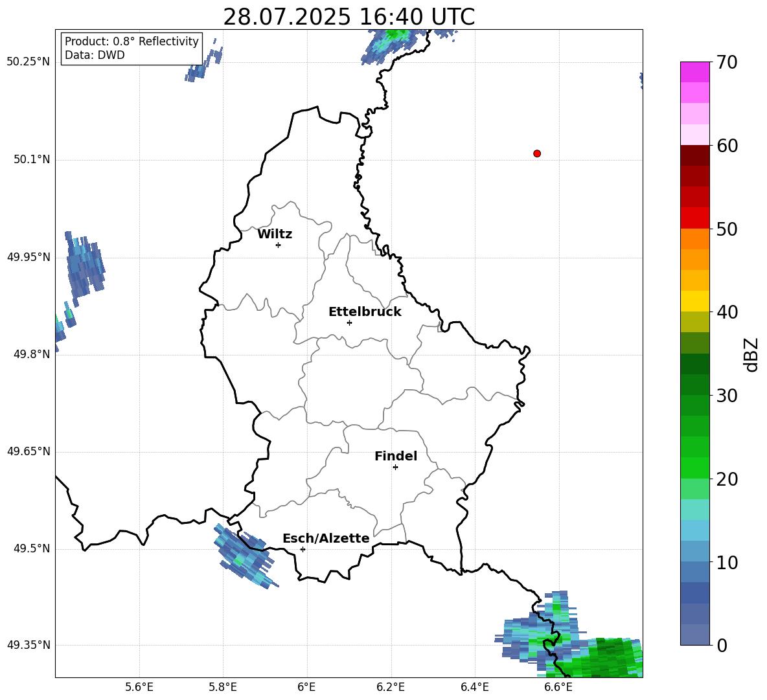
Task: Click the 10 tick on the colorbar
Action: pyautogui.click(x=727, y=563)
